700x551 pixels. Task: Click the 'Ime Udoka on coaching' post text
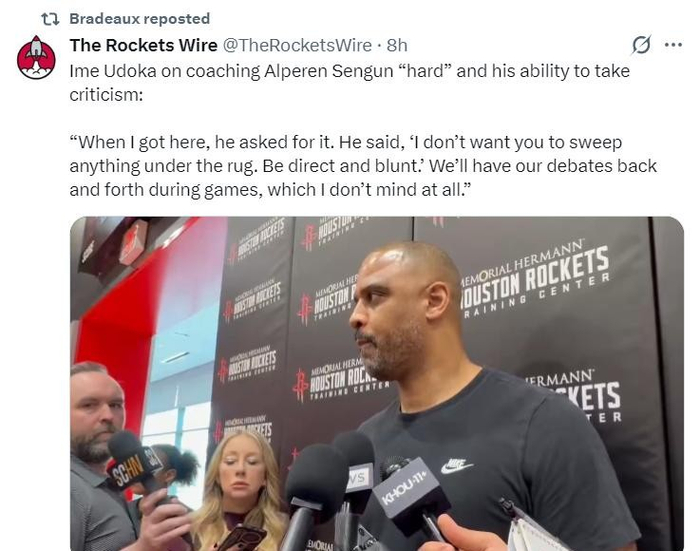pos(350,83)
